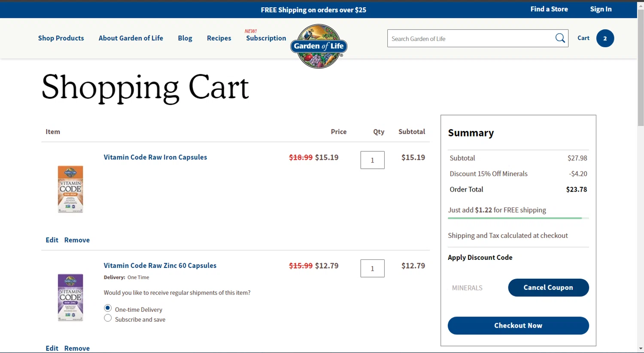
Task: Remove the Raw Iron Capsules item
Action: 77,240
